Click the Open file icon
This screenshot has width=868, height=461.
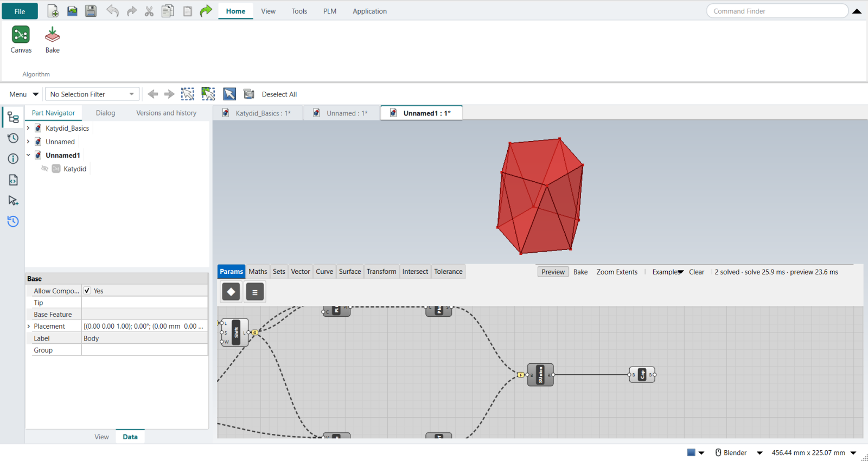click(72, 11)
